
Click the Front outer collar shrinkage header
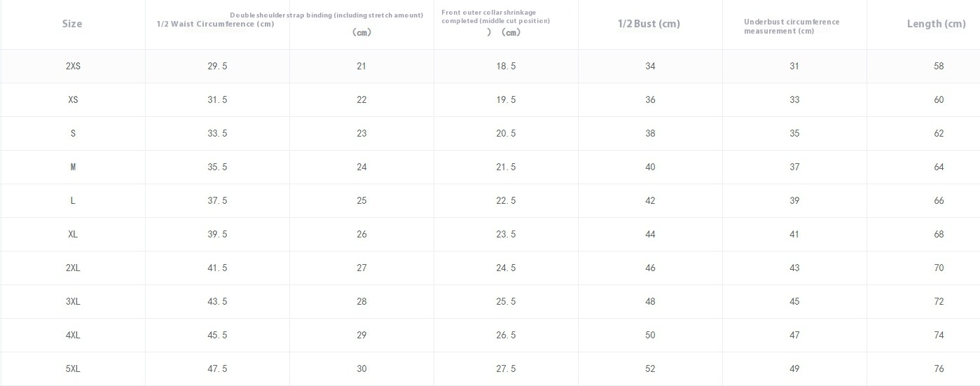point(495,17)
